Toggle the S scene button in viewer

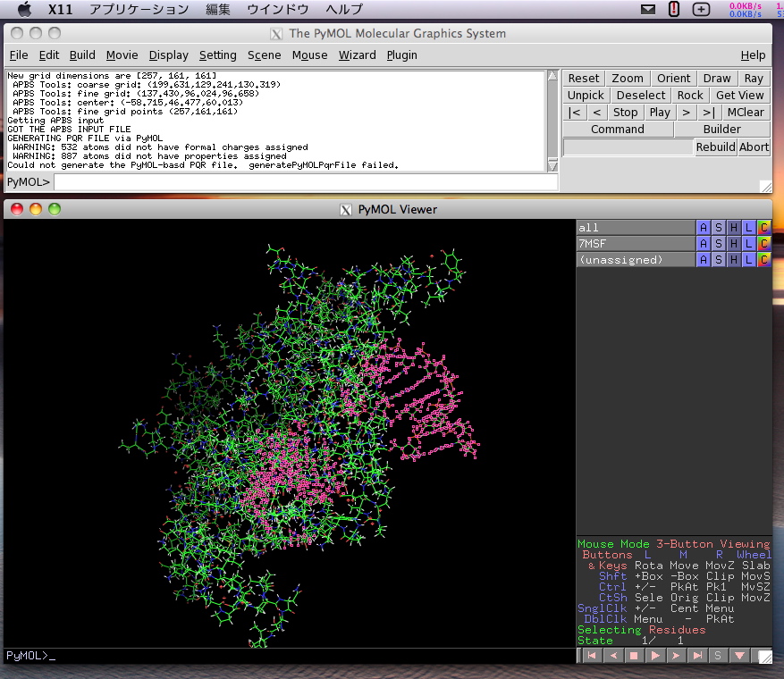(x=718, y=656)
